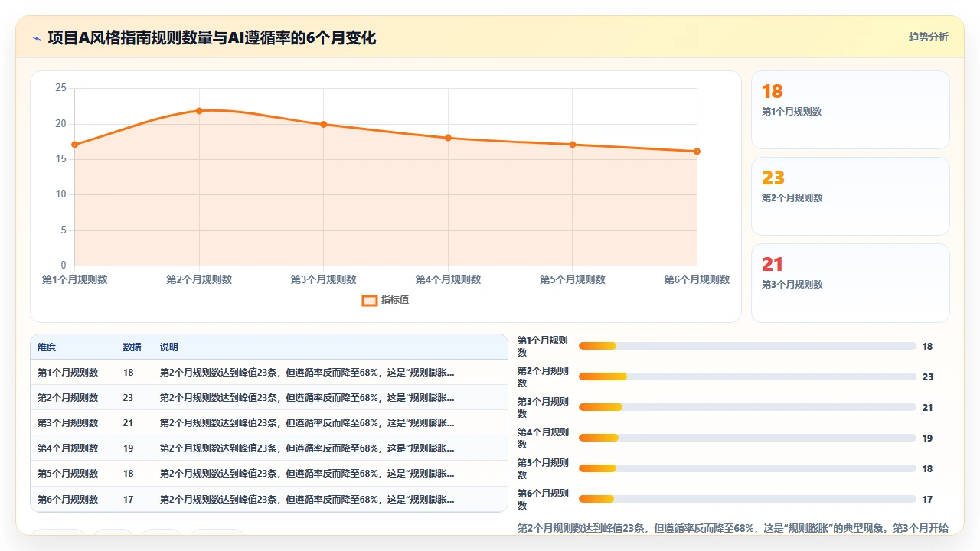980x551 pixels.
Task: Click the x-axis label 第5个月规则数
Action: point(572,279)
